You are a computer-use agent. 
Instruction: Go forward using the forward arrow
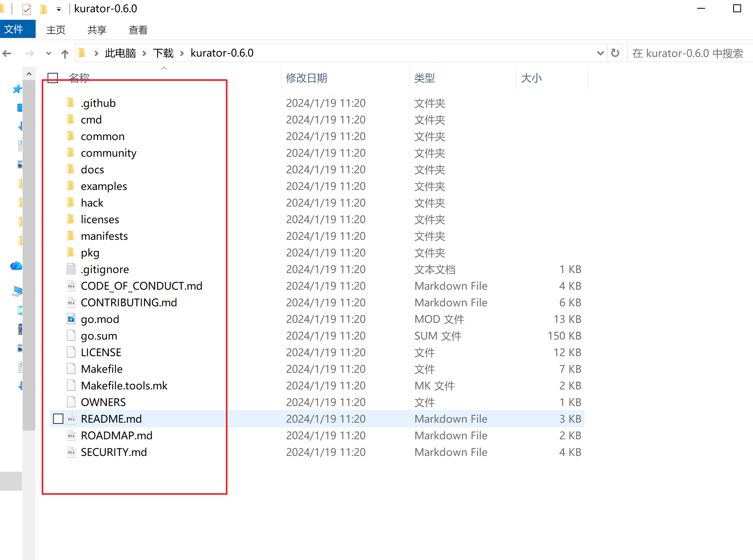pyautogui.click(x=29, y=53)
